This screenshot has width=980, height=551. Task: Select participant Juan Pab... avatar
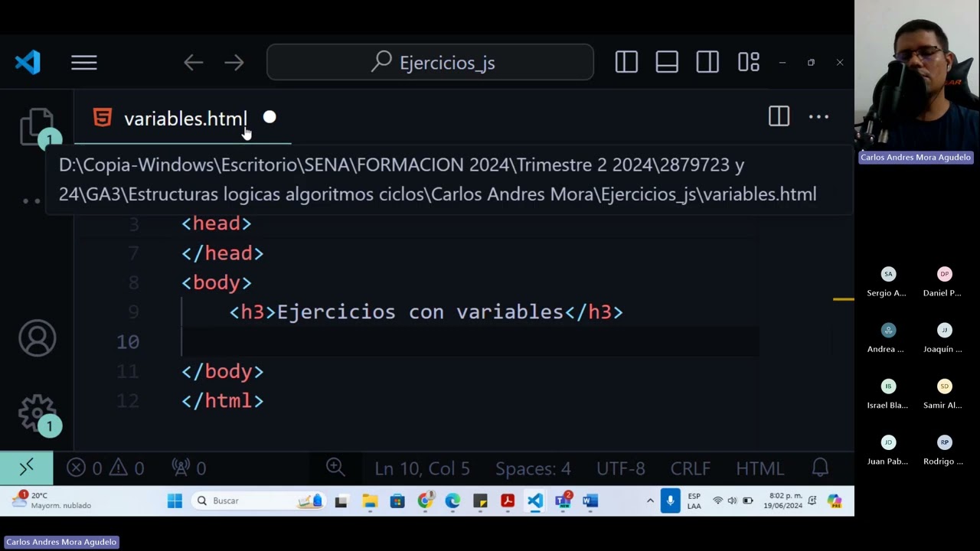[888, 442]
